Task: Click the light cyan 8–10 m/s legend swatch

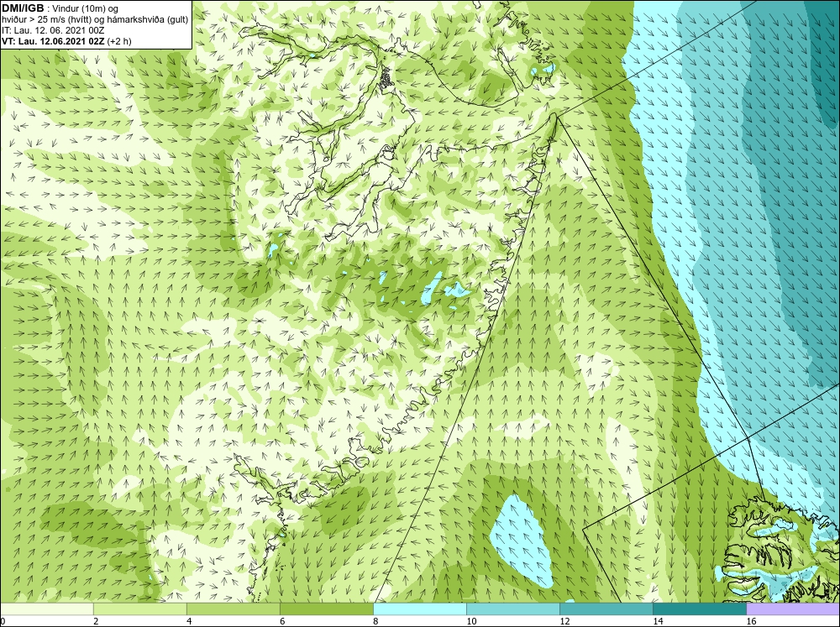Action: coord(420,609)
